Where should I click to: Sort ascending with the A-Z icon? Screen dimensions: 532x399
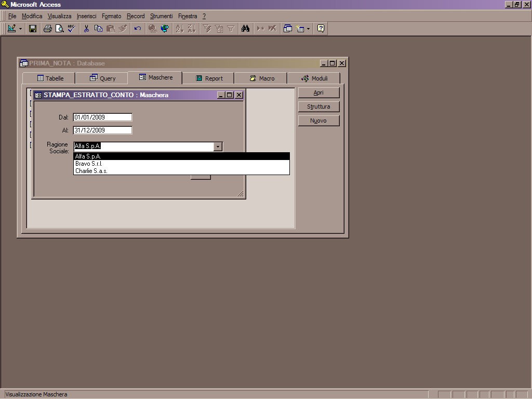[180, 29]
